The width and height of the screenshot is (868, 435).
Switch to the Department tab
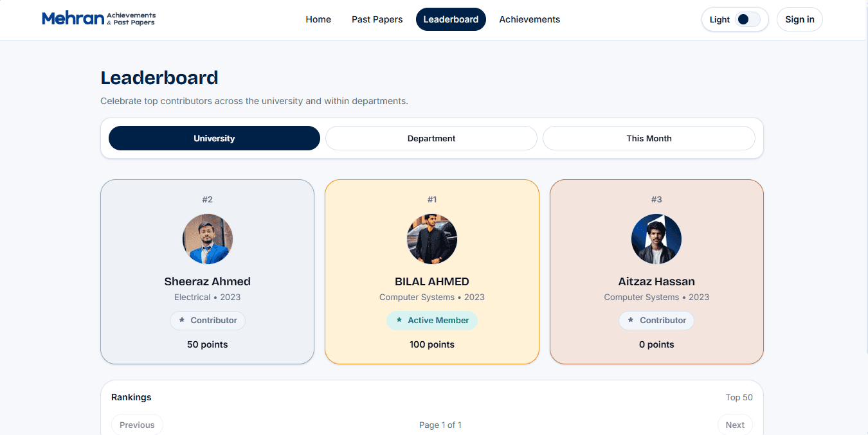pyautogui.click(x=431, y=138)
